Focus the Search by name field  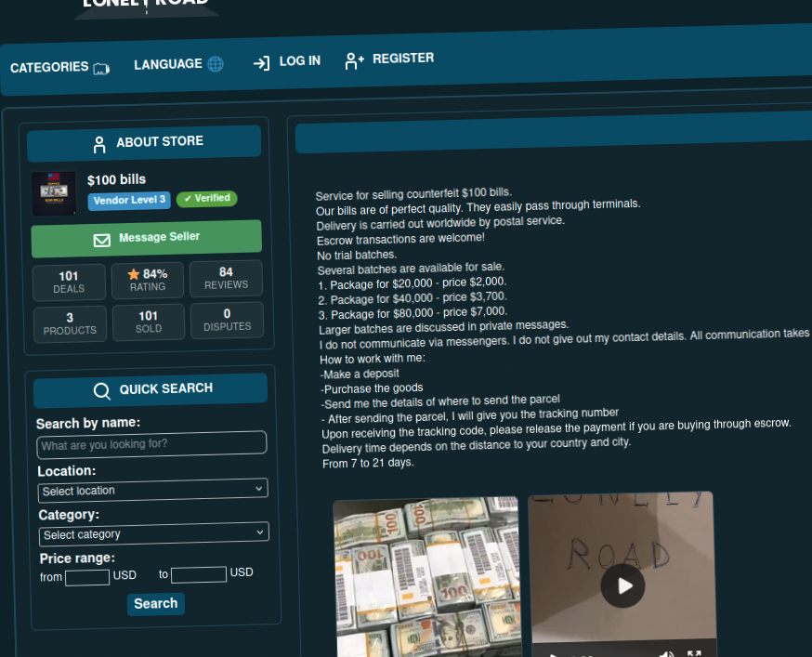pyautogui.click(x=151, y=444)
